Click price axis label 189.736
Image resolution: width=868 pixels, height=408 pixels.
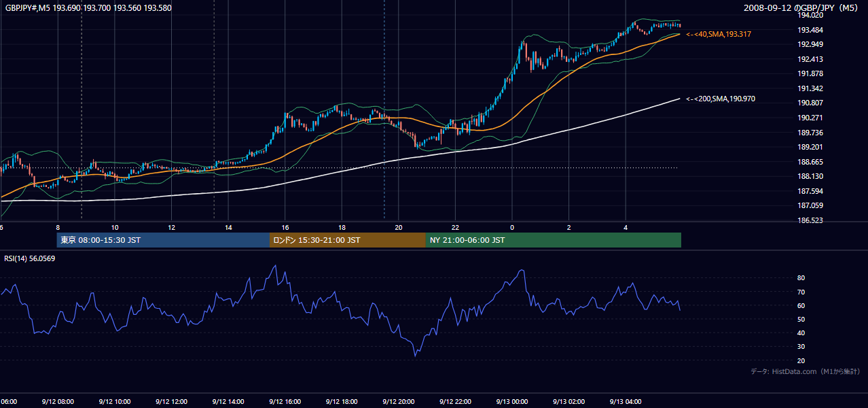[x=810, y=133]
